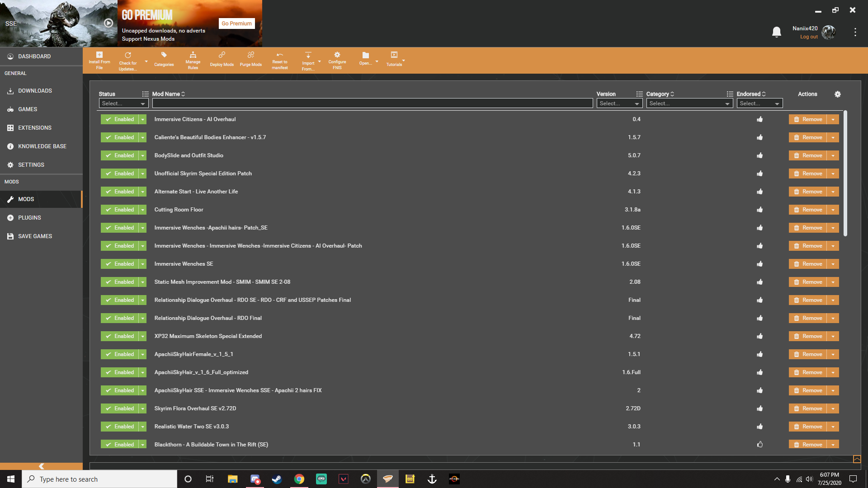Open table column settings gear
868x488 pixels.
838,94
